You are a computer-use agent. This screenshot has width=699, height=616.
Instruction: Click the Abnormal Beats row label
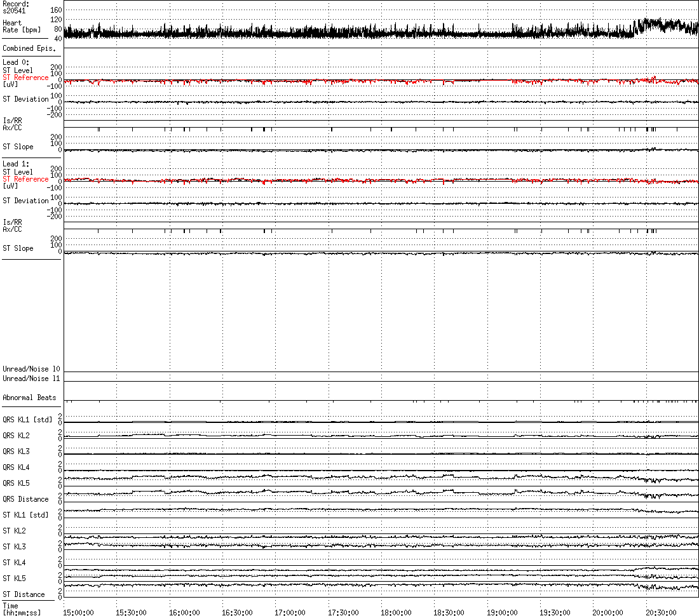coord(29,398)
